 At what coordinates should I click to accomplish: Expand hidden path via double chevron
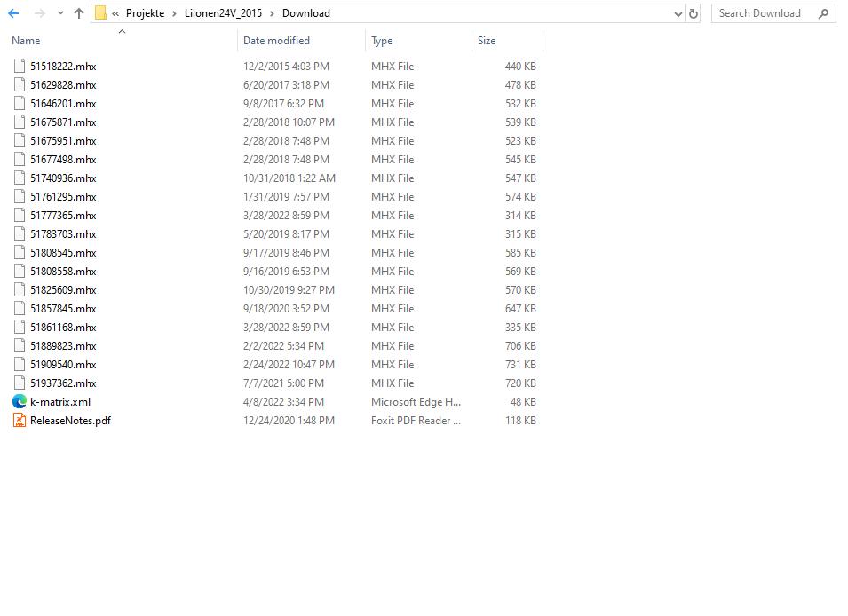click(x=115, y=13)
